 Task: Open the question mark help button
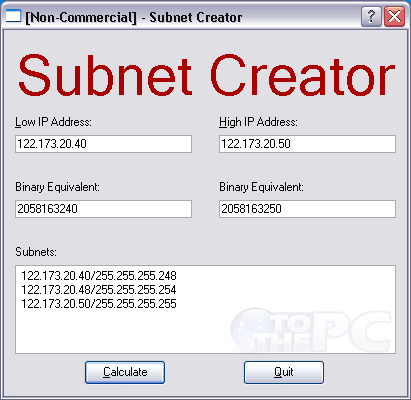pos(371,16)
